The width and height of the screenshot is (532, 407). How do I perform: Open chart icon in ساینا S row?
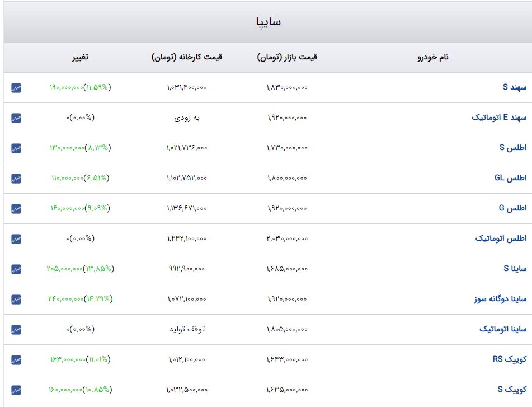pos(16,269)
